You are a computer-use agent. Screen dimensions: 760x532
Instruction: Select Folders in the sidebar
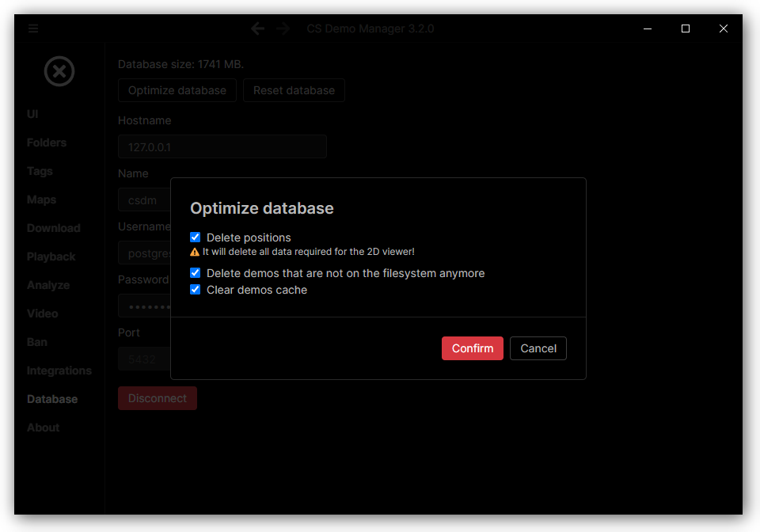(x=46, y=142)
